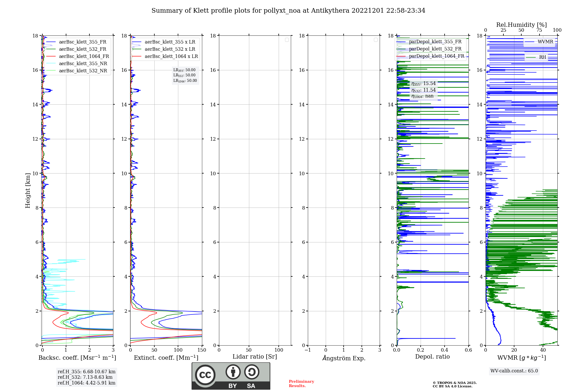Screen dimensions: 577x392
Task: Click the blue line swatch for aerBsc_klett_355_FR
Action: tap(51, 42)
